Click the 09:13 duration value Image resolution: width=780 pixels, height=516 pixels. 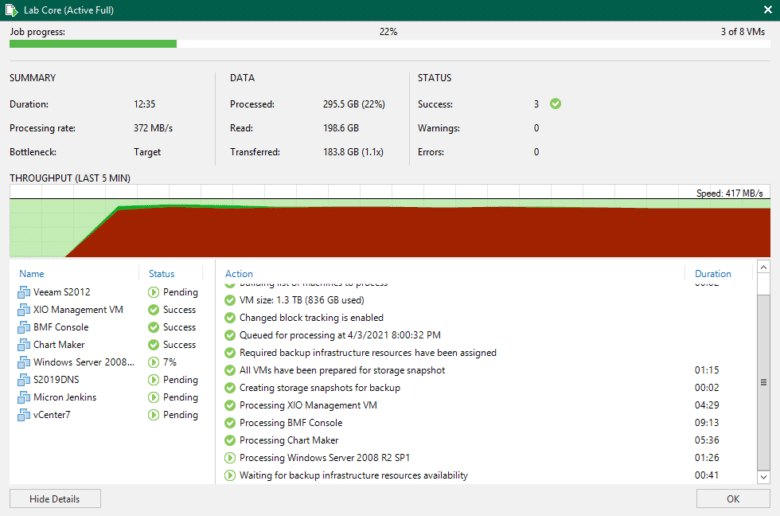(706, 422)
